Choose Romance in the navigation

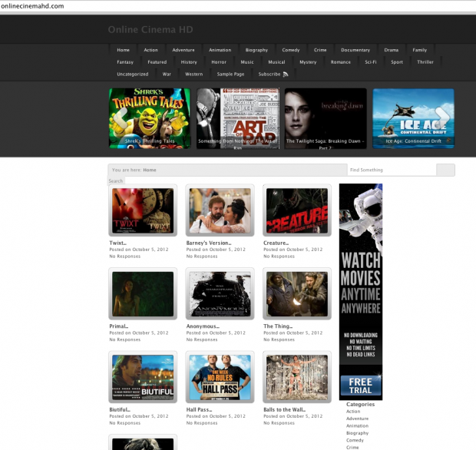coord(341,62)
